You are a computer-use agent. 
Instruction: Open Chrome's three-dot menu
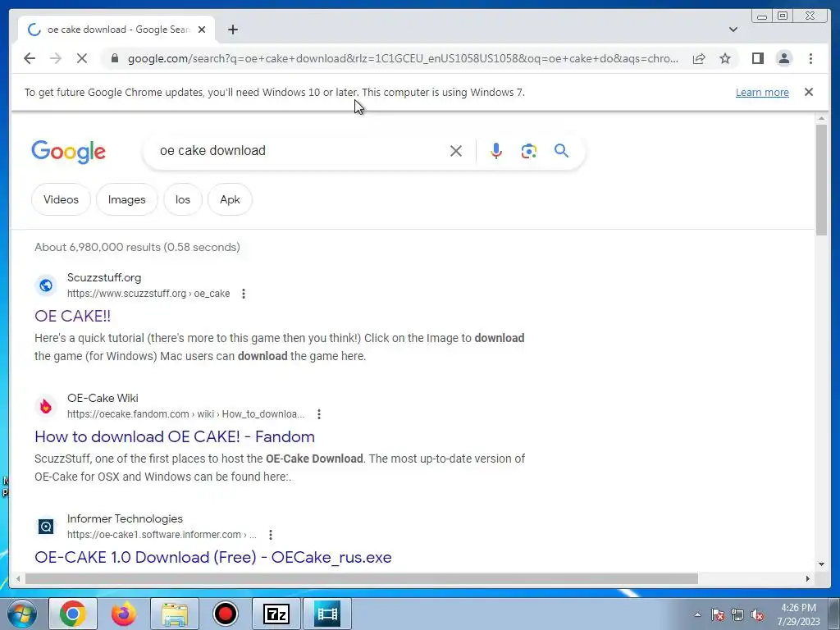point(810,58)
